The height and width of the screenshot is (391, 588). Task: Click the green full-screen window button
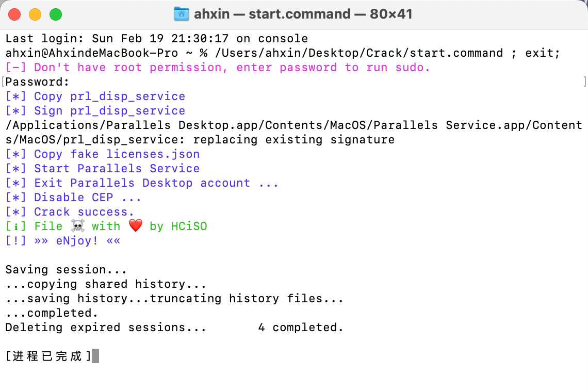pos(56,14)
